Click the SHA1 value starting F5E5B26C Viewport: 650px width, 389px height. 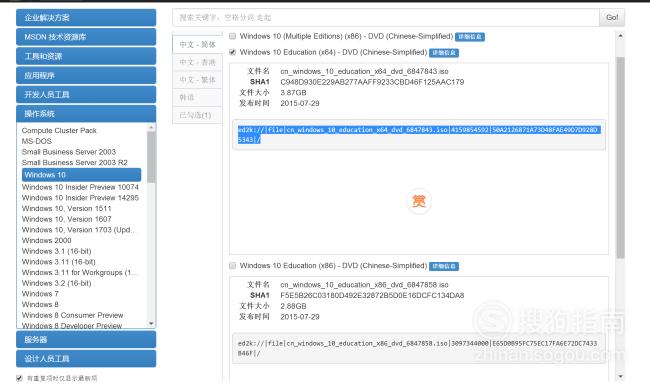(x=372, y=295)
